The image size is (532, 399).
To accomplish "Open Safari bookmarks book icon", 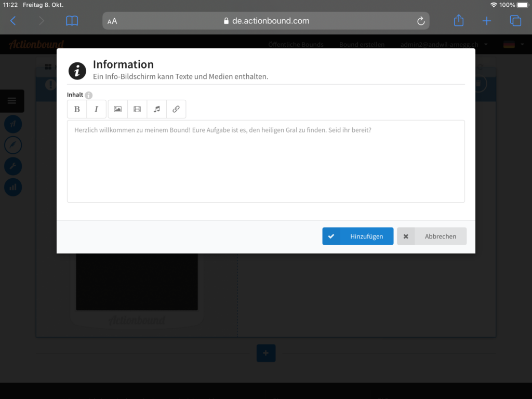I will point(72,21).
